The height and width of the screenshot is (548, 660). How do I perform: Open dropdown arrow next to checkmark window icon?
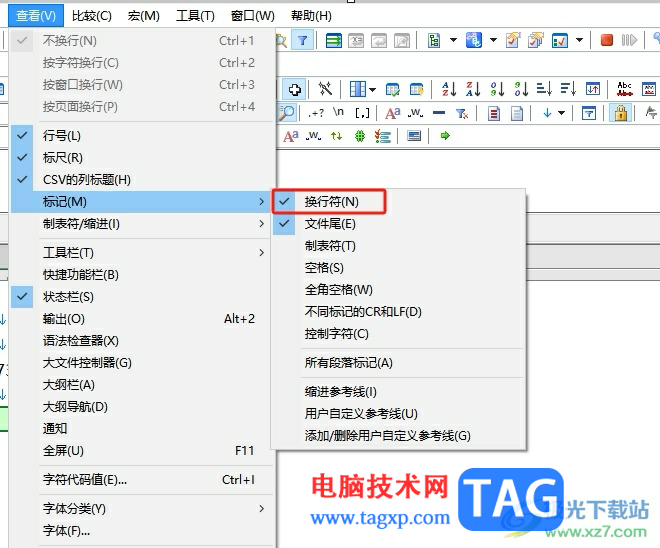pos(579,40)
